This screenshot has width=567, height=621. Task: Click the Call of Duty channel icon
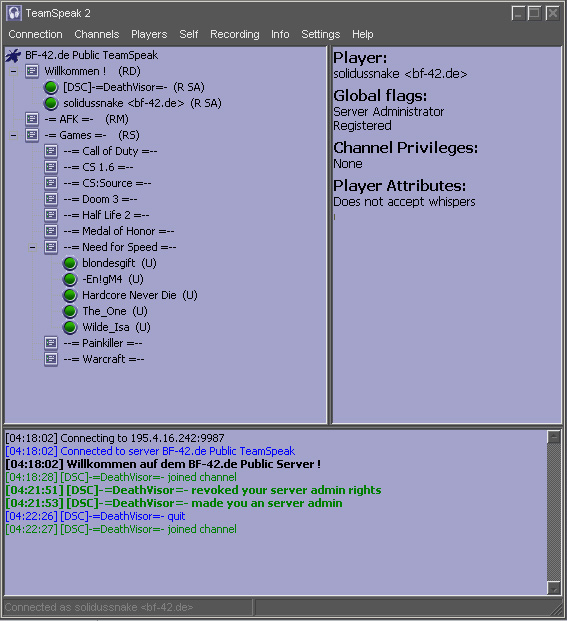pyautogui.click(x=51, y=151)
